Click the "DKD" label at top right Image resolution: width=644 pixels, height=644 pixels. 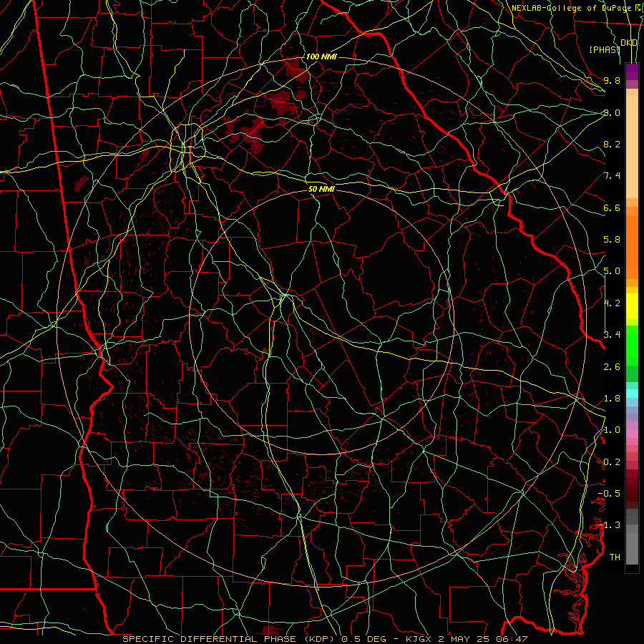pyautogui.click(x=629, y=43)
